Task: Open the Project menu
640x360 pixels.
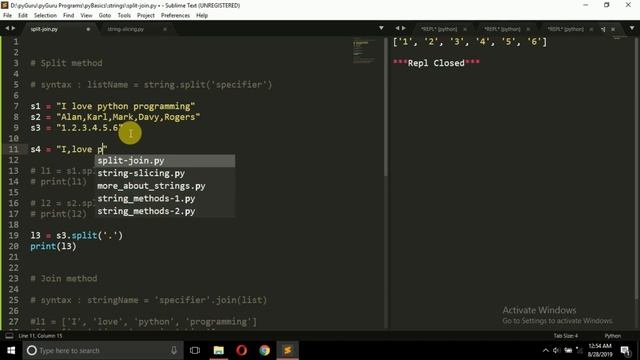Action: click(146, 15)
